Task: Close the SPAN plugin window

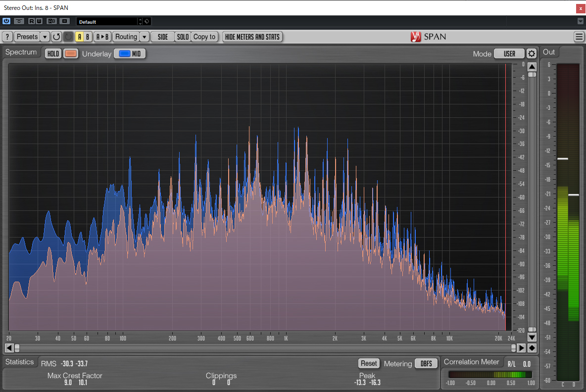Action: pos(581,8)
